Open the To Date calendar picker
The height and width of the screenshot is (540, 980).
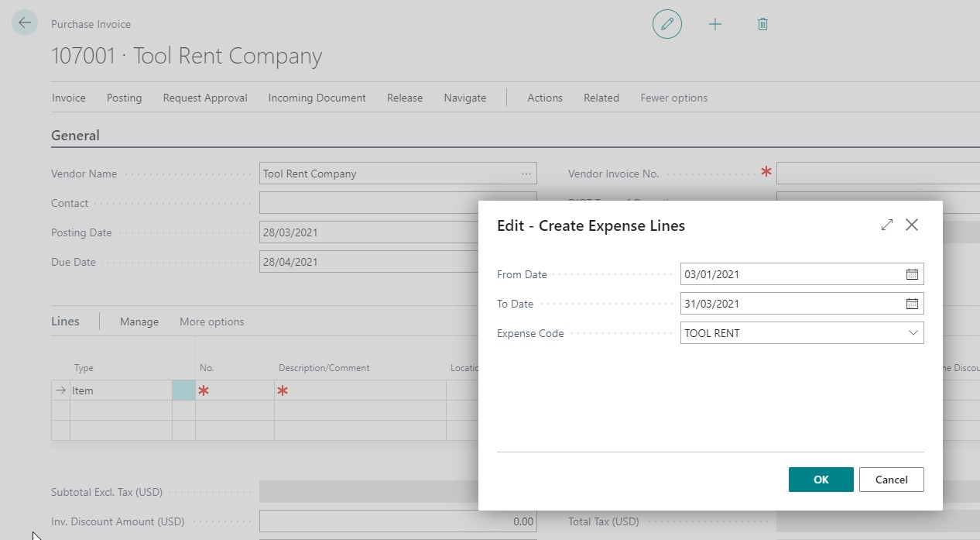click(912, 304)
